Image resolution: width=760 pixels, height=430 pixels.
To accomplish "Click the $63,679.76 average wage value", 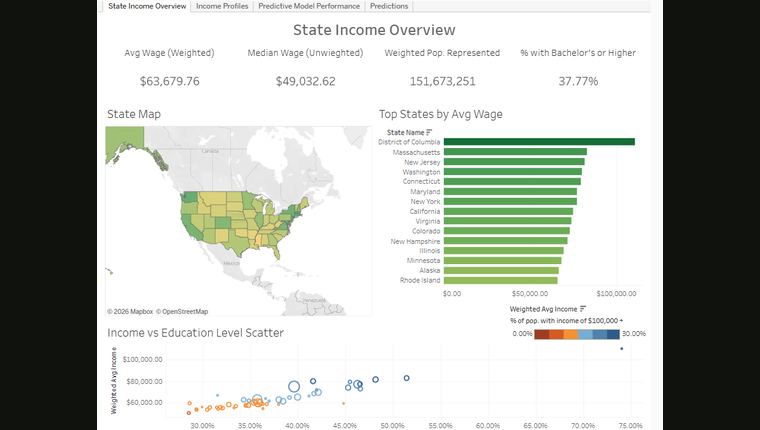I will click(x=170, y=81).
